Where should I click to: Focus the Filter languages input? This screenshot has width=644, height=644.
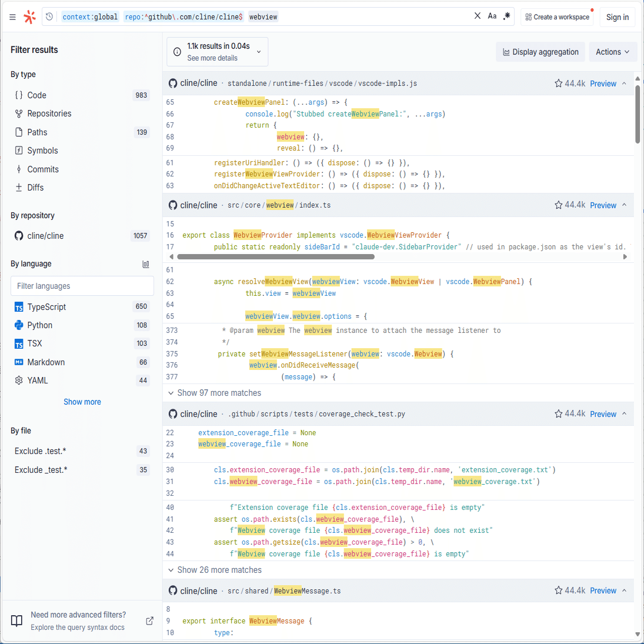click(x=82, y=286)
